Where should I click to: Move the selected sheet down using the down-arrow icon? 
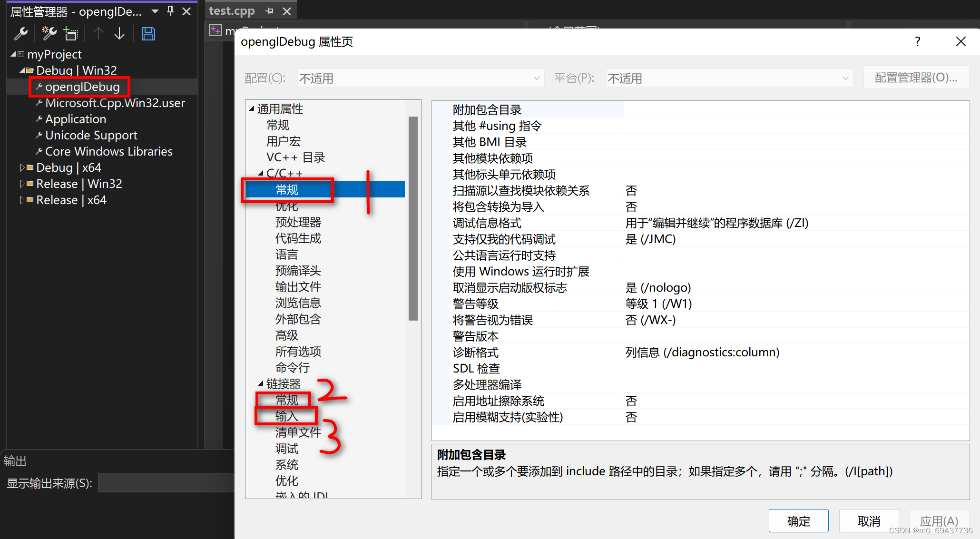click(x=119, y=33)
